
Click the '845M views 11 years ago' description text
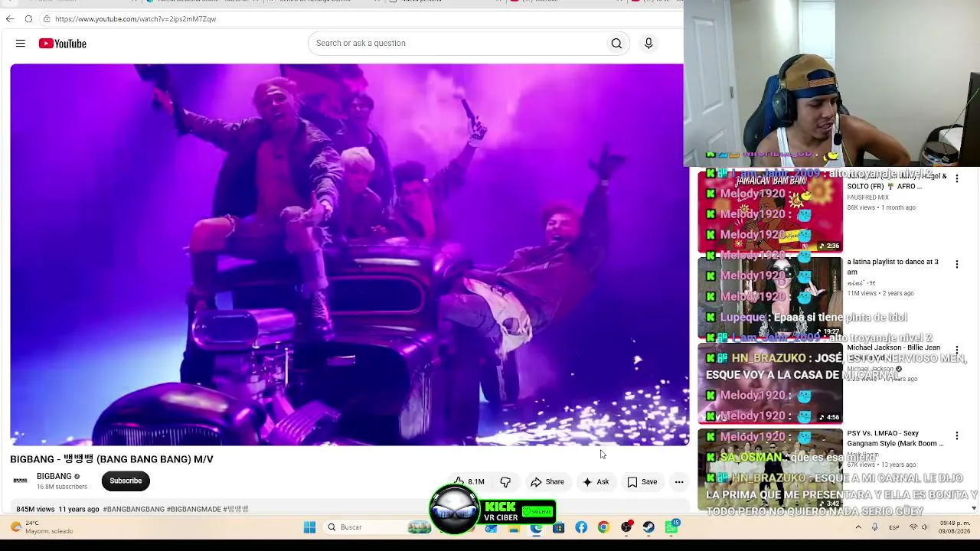coord(57,509)
